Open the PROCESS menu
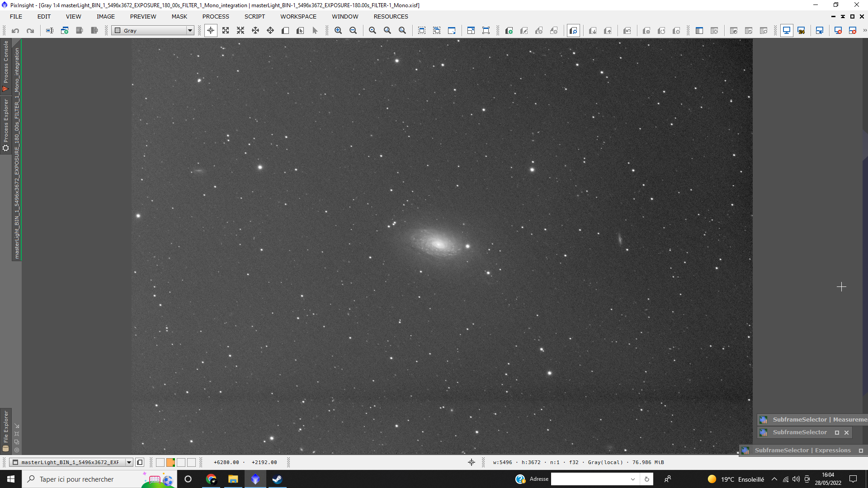Screen dimensions: 868x488 [x=215, y=17]
